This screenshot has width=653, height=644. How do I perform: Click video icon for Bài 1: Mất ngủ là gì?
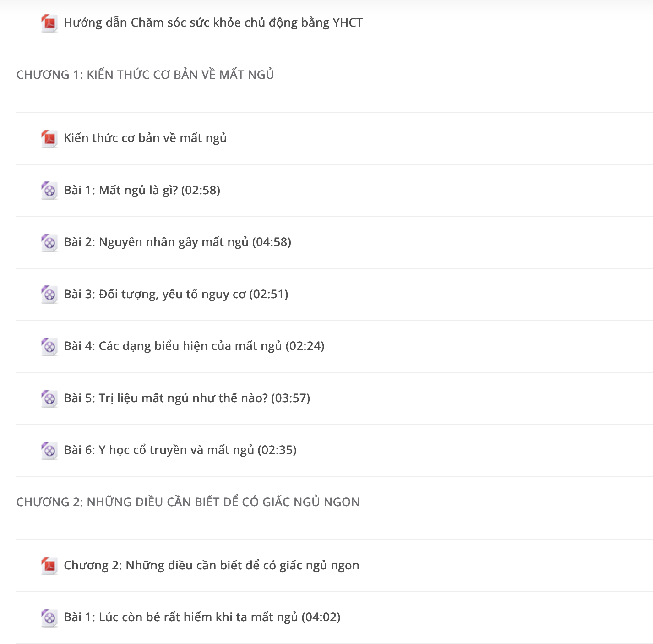click(x=49, y=191)
